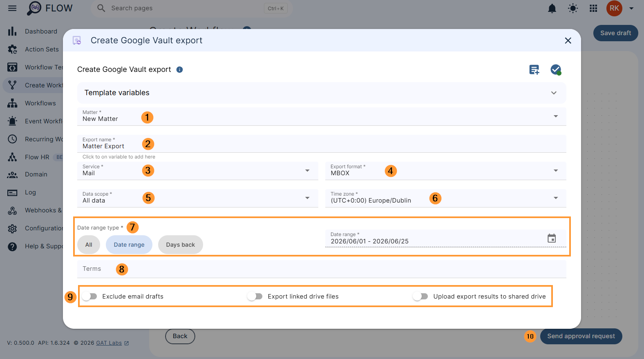Click the Webhooks icon in sidebar
Image resolution: width=644 pixels, height=359 pixels.
[x=12, y=210]
